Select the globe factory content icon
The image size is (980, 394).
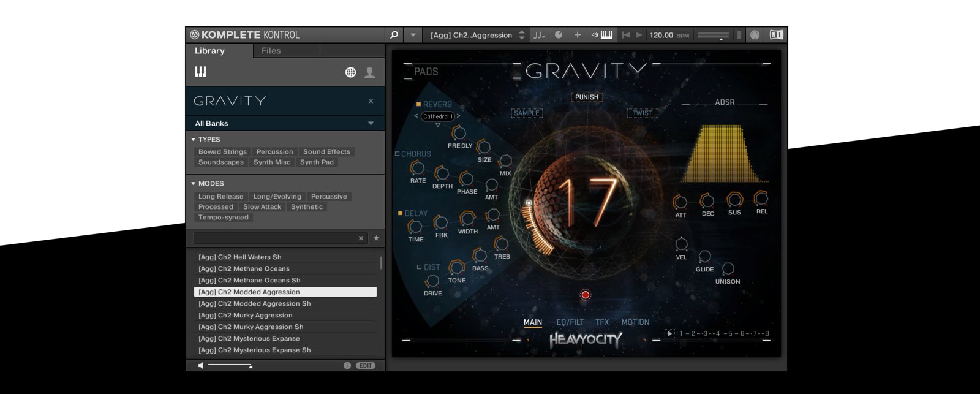(x=350, y=72)
